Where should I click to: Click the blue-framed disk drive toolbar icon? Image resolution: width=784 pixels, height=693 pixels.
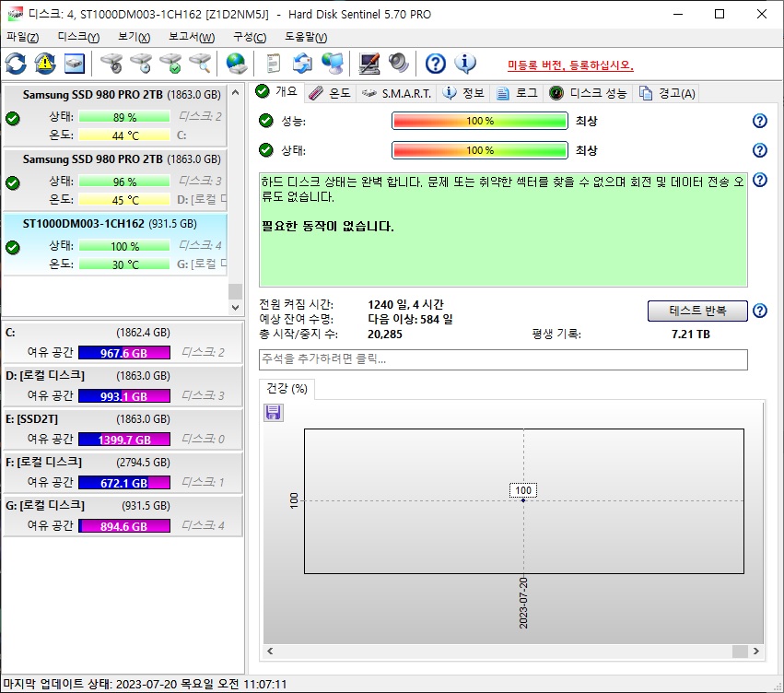(x=75, y=64)
